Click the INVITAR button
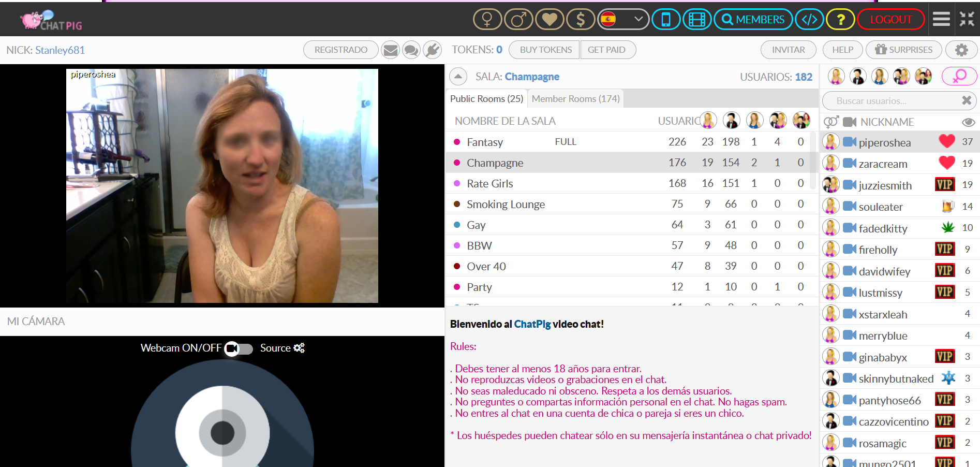Viewport: 980px width, 467px height. [788, 50]
